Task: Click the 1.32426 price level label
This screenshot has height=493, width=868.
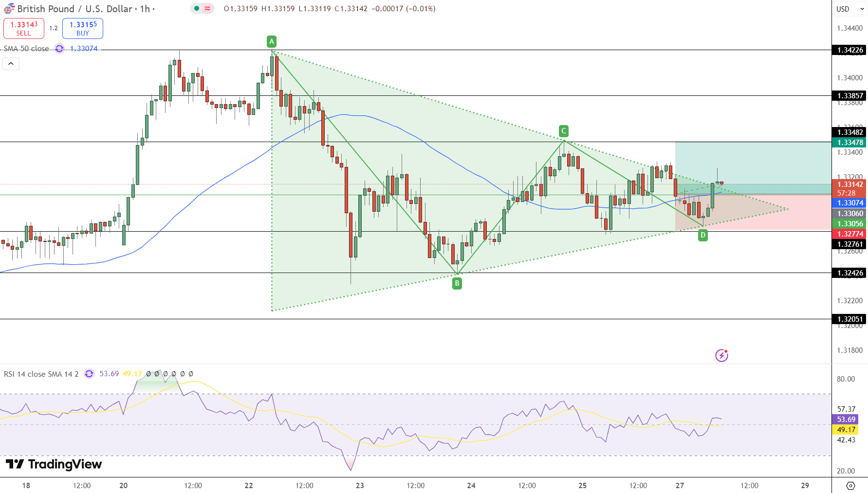Action: (850, 273)
